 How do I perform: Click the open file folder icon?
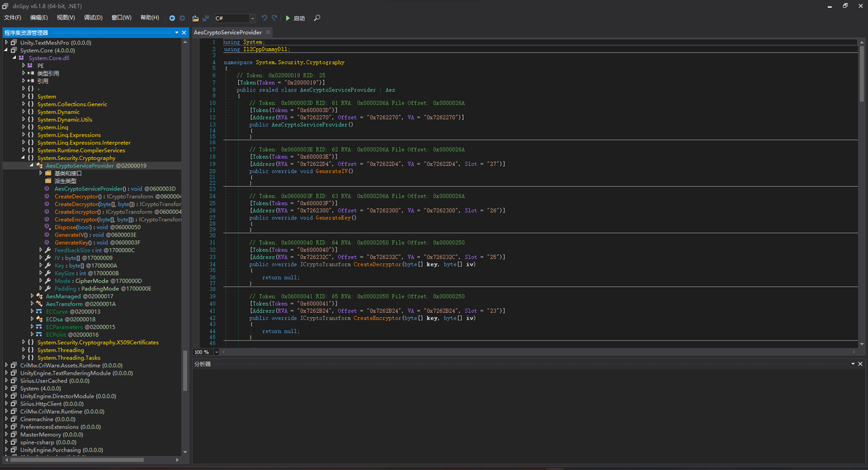pyautogui.click(x=196, y=18)
